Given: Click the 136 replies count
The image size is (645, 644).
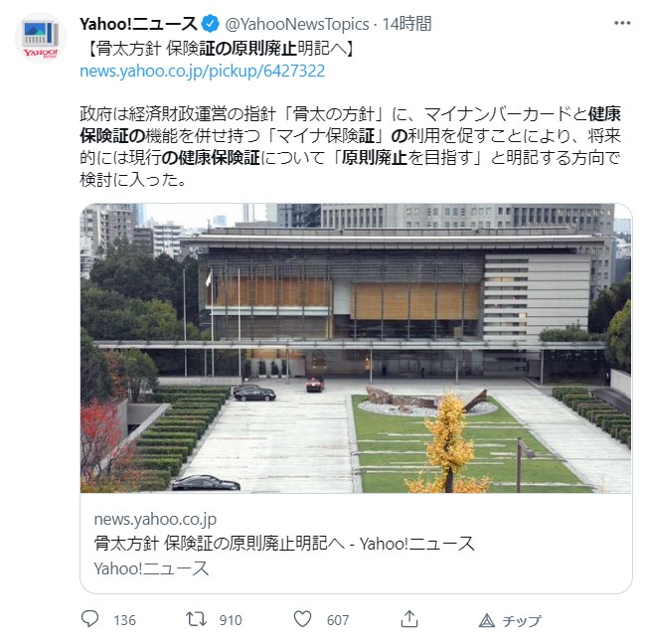Looking at the screenshot, I should coord(124,620).
